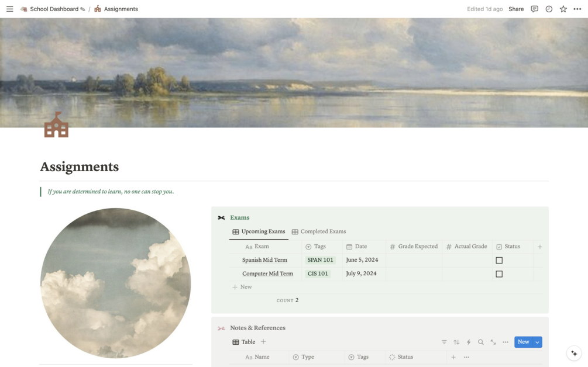
Task: Check the Computer Mid Term status checkbox
Action: point(499,274)
